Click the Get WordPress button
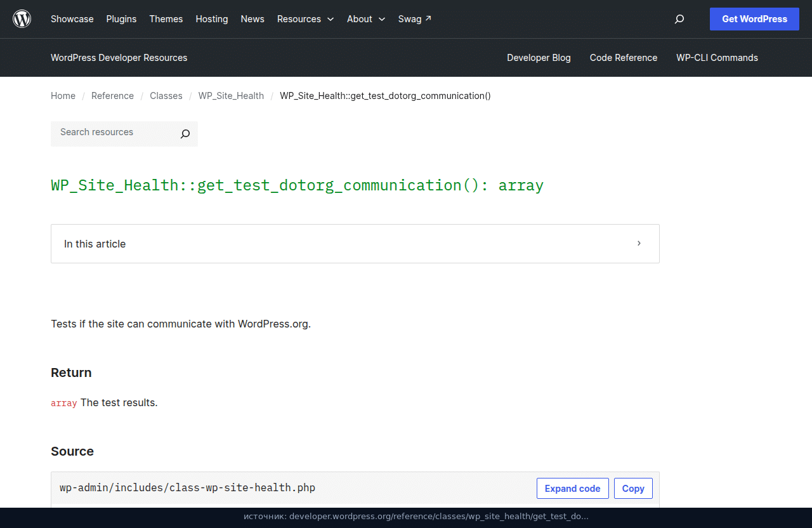Viewport: 812px width, 528px height. [x=754, y=19]
